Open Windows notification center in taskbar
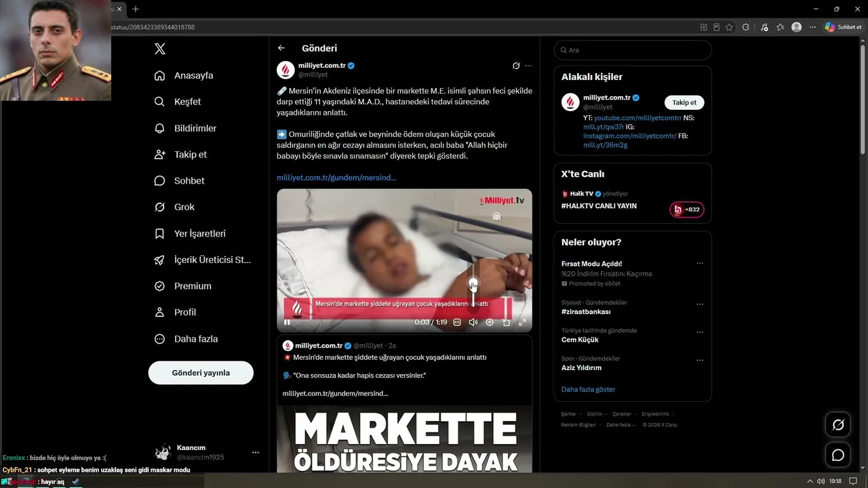This screenshot has height=488, width=868. tap(853, 481)
